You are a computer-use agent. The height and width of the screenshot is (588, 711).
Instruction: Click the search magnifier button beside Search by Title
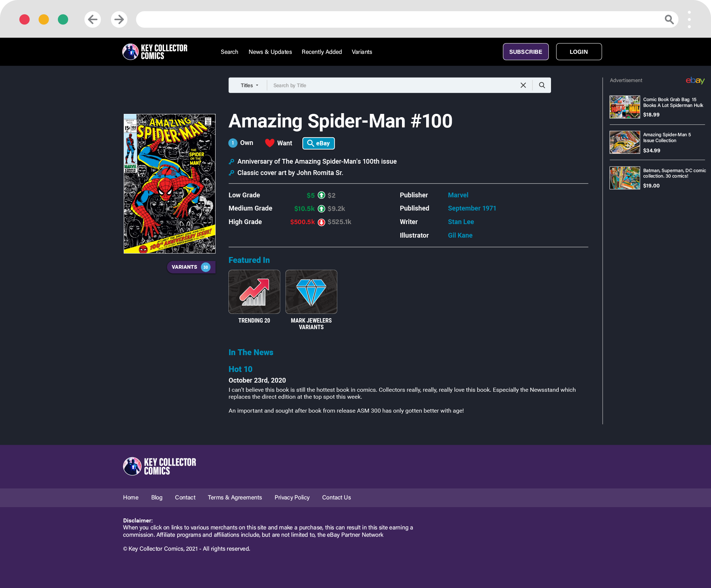(542, 85)
